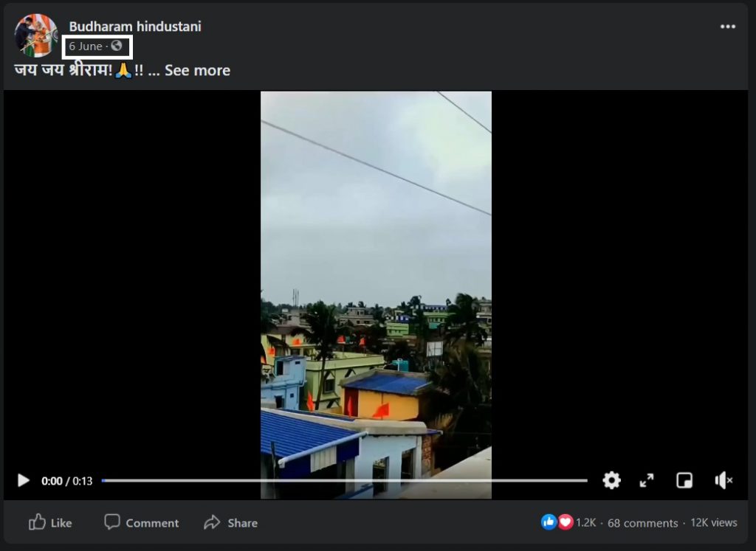Image resolution: width=756 pixels, height=551 pixels.
Task: View the 1.2K reactions list
Action: tap(585, 523)
